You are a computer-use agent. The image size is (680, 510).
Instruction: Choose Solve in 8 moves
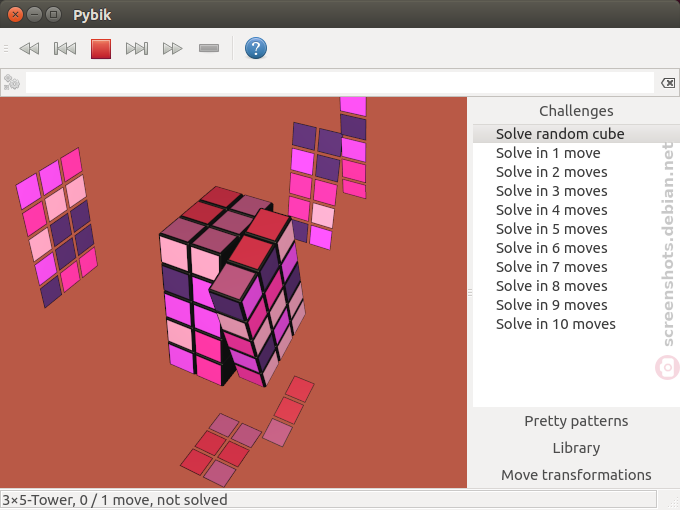coord(576,286)
